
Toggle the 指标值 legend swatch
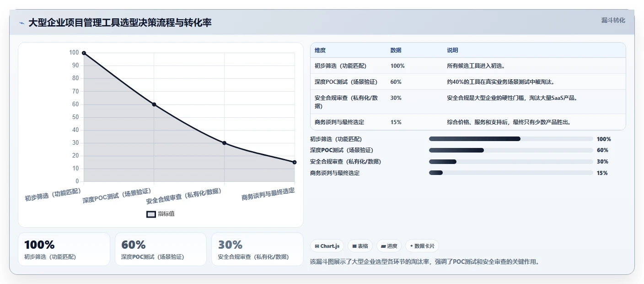tap(151, 214)
